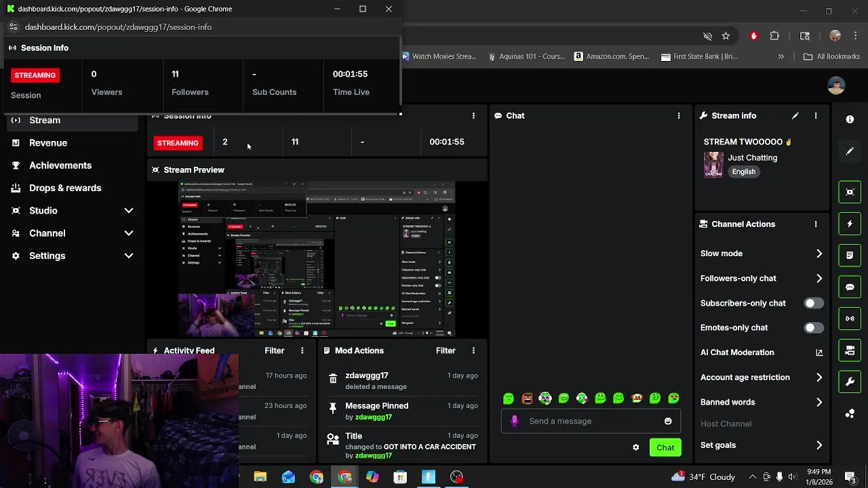Click the three-dots cluster icon in sidebar
The width and height of the screenshot is (868, 488).
click(x=850, y=413)
